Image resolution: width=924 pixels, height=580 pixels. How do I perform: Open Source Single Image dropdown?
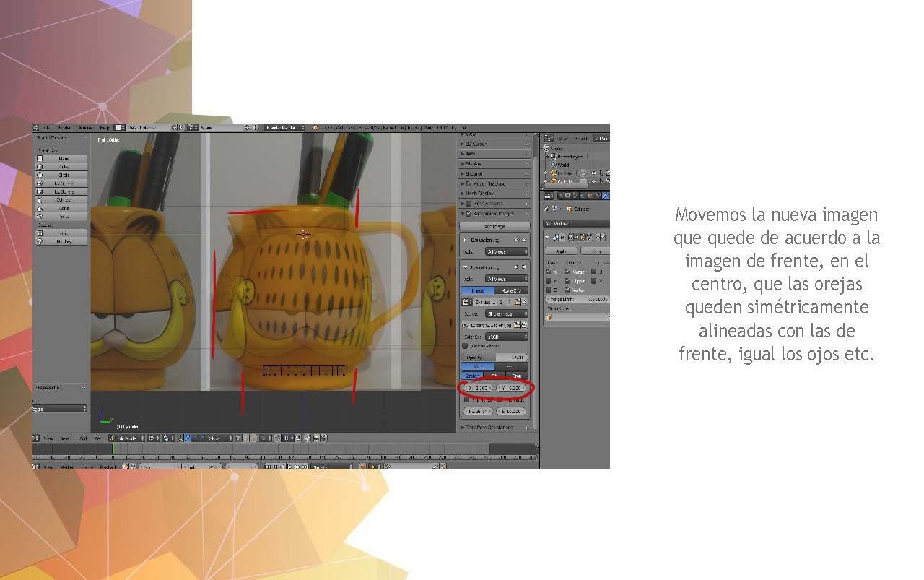pos(507,313)
